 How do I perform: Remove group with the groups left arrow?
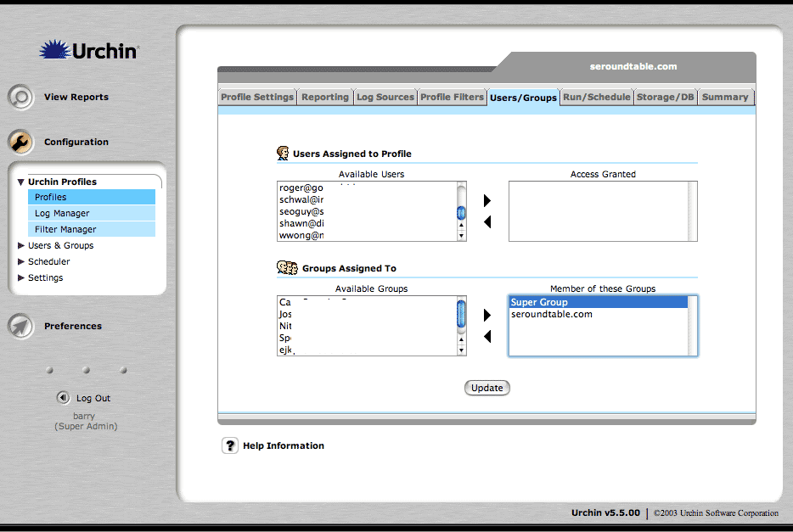coord(487,337)
